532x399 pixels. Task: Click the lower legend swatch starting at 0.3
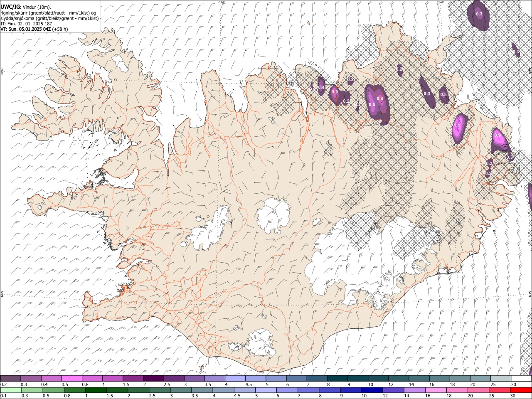(x=32, y=390)
